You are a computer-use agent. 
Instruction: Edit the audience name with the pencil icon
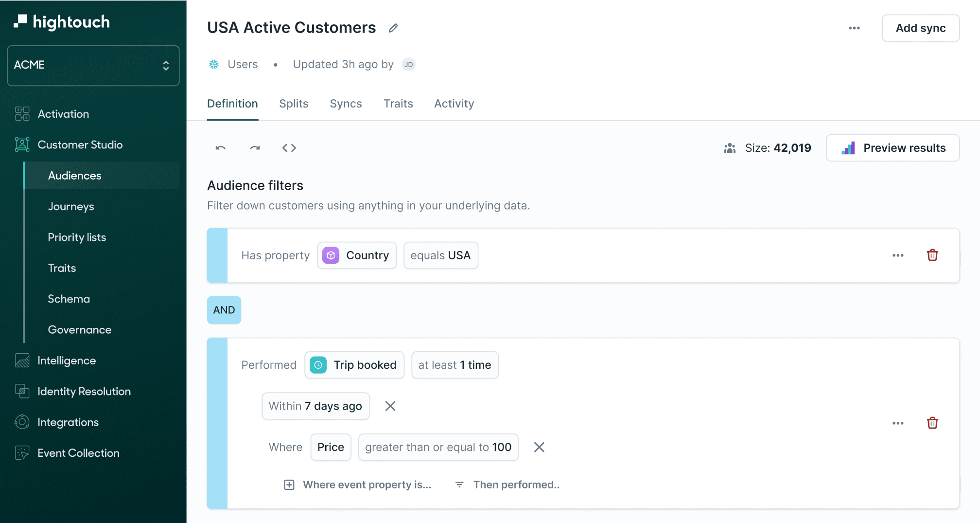[x=393, y=28]
